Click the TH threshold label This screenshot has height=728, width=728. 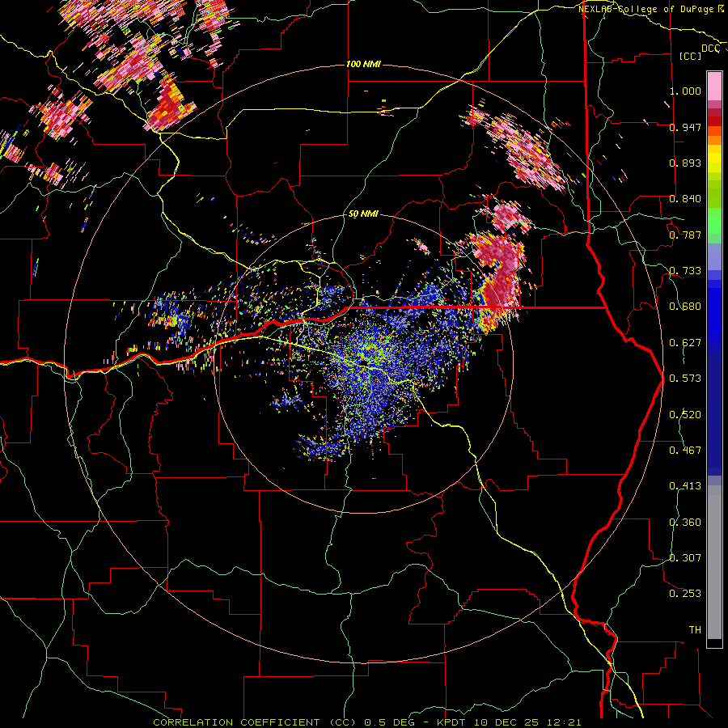[x=695, y=630]
